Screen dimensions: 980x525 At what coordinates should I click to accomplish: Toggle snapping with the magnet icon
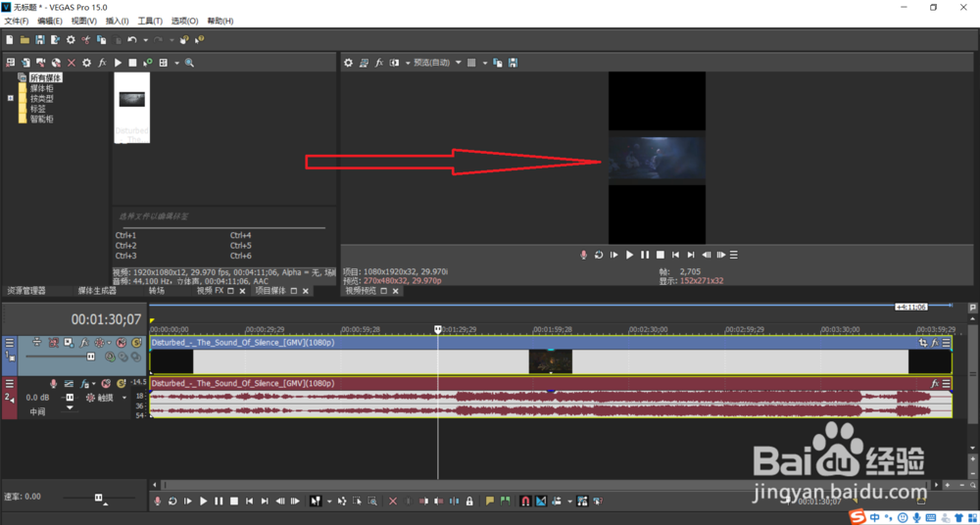[525, 501]
